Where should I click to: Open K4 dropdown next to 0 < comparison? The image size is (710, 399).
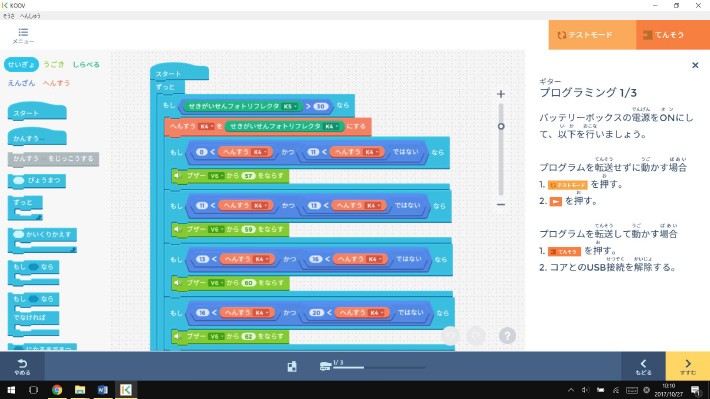(260, 152)
